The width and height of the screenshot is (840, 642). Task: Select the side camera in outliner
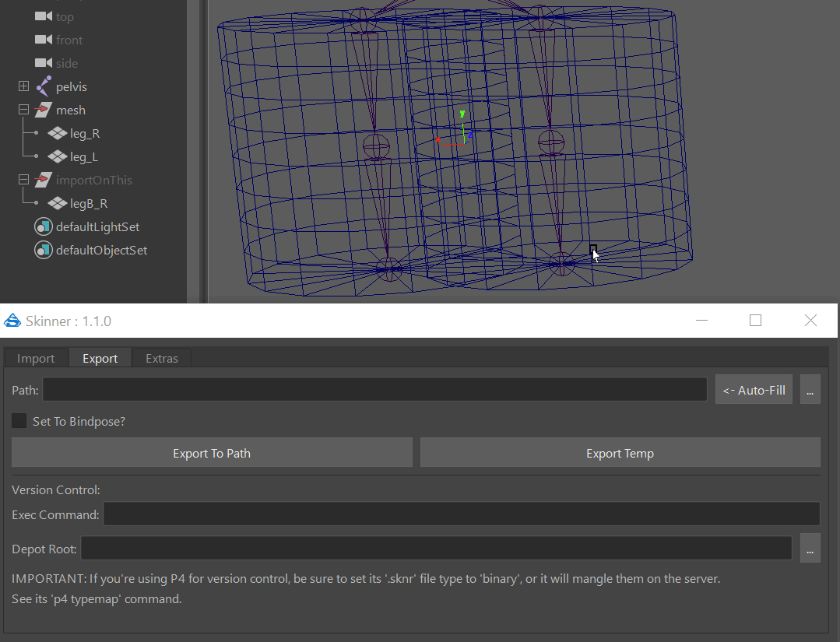click(x=67, y=64)
